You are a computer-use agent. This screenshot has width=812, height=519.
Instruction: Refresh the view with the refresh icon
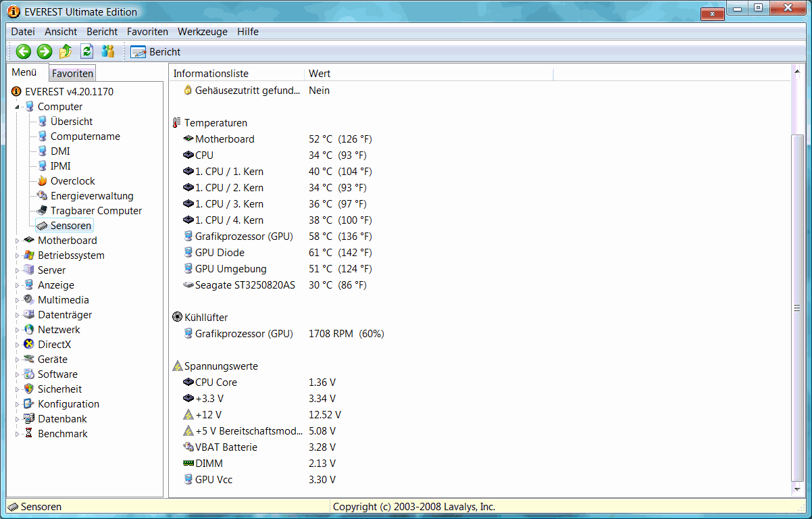86,51
